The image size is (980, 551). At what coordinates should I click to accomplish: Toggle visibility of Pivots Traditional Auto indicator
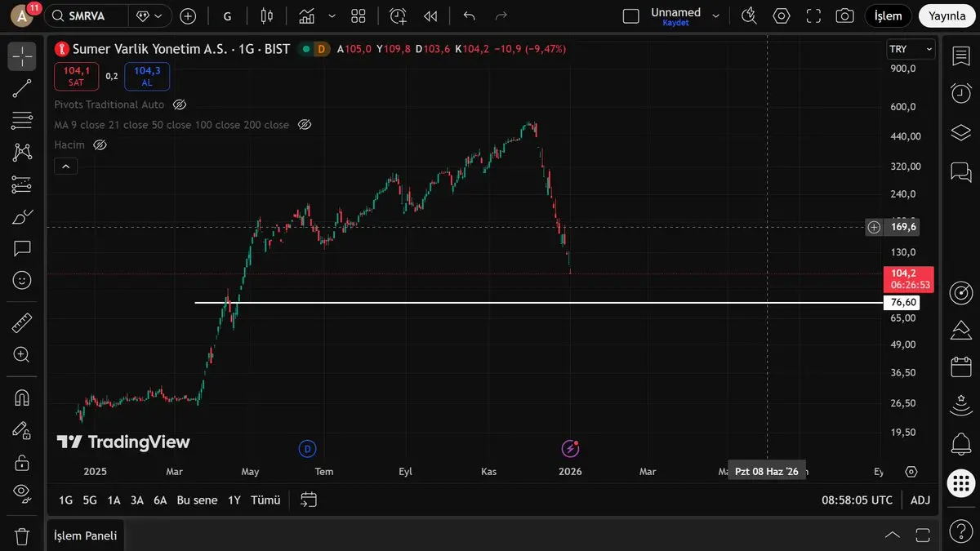coord(180,104)
